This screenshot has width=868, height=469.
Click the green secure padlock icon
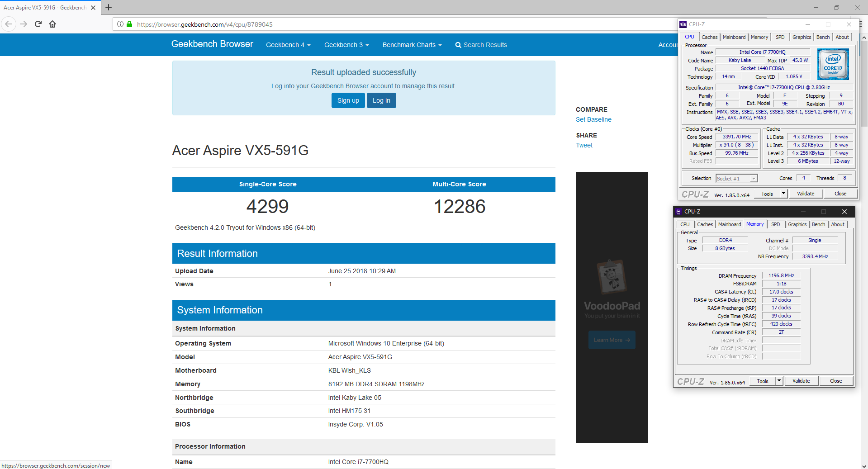tap(129, 24)
